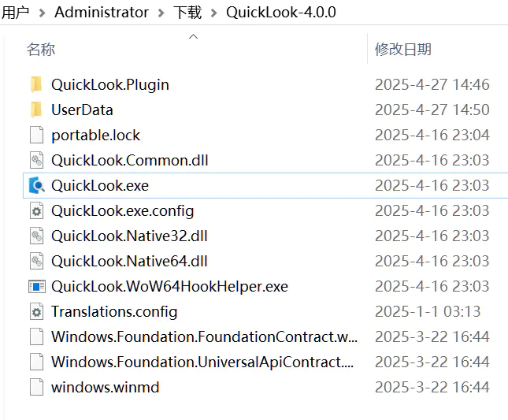Select the QuickLook.Native64.dll file icon
This screenshot has width=508, height=420.
[x=36, y=261]
